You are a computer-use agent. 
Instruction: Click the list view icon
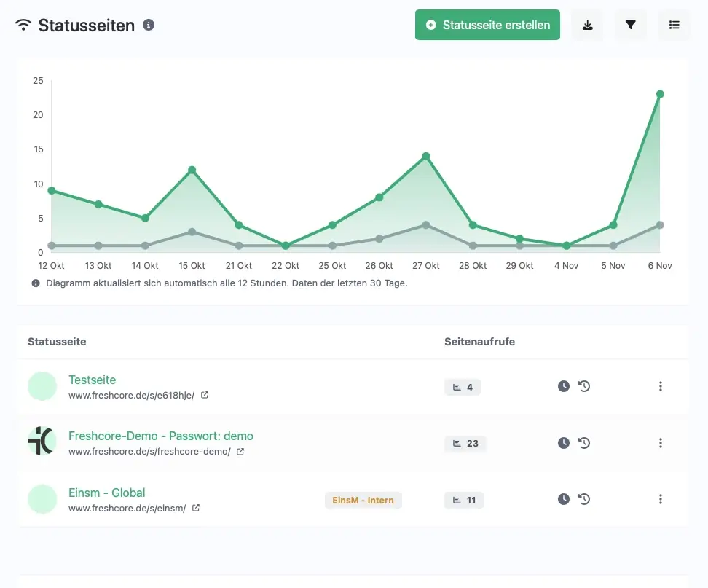coord(674,25)
